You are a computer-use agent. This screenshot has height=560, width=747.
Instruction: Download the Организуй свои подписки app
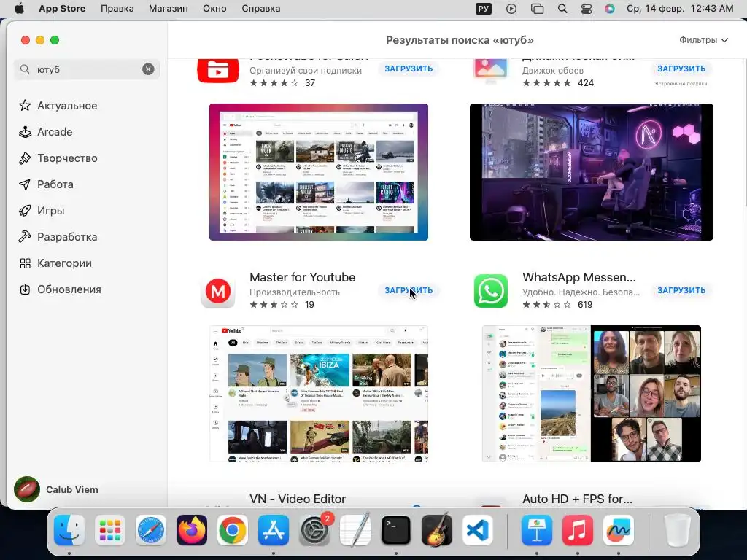tap(409, 69)
